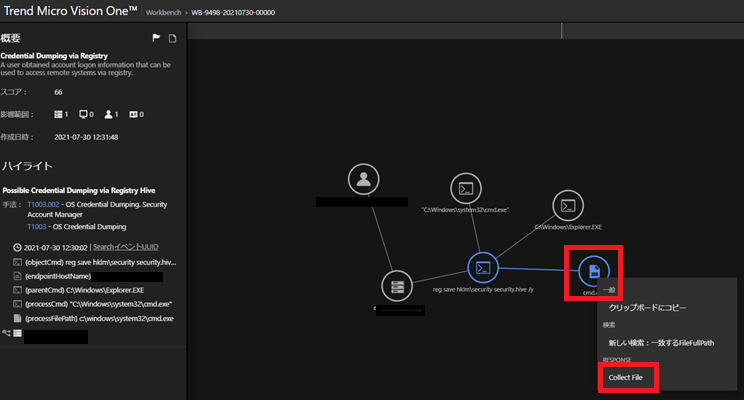Click the terminal icon beside processCmd entry
This screenshot has width=744, height=400.
click(18, 304)
